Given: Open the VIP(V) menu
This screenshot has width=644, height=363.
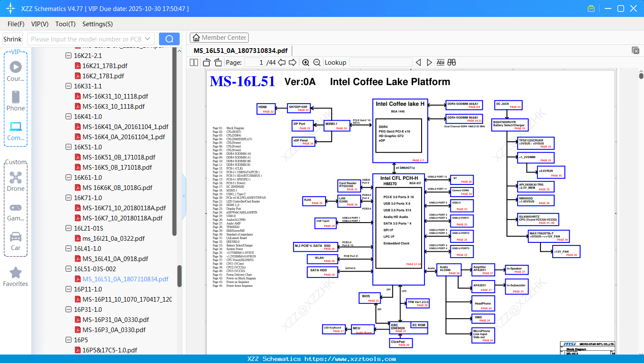Looking at the screenshot, I should point(40,24).
